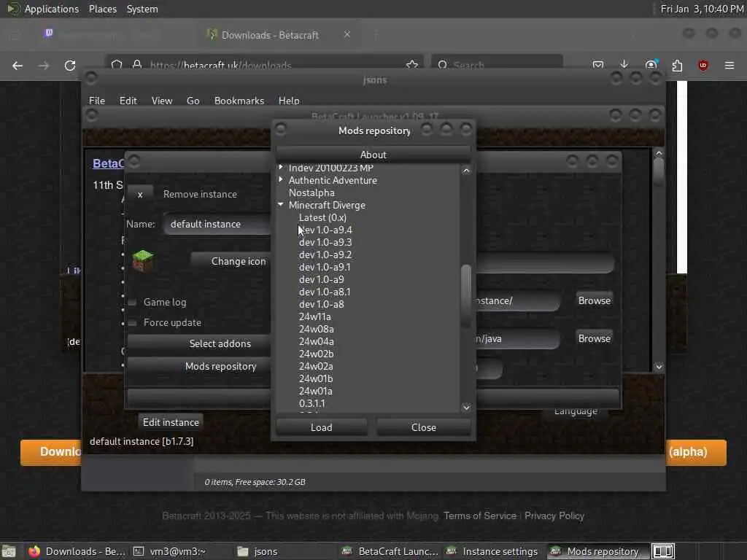Image resolution: width=747 pixels, height=560 pixels.
Task: Open the View menu in jsons window
Action: 162,101
